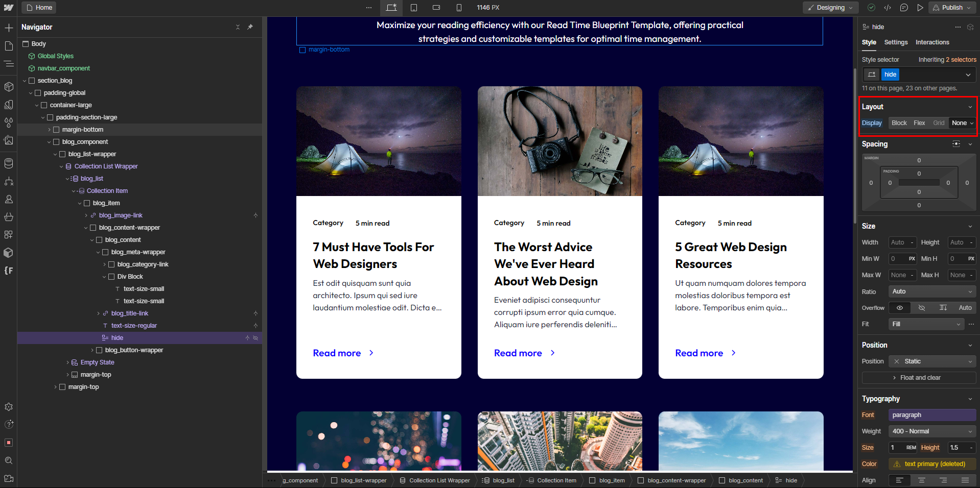Viewport: 980px width, 488px height.
Task: Switch to mobile portrait breakpoint
Action: click(459, 8)
